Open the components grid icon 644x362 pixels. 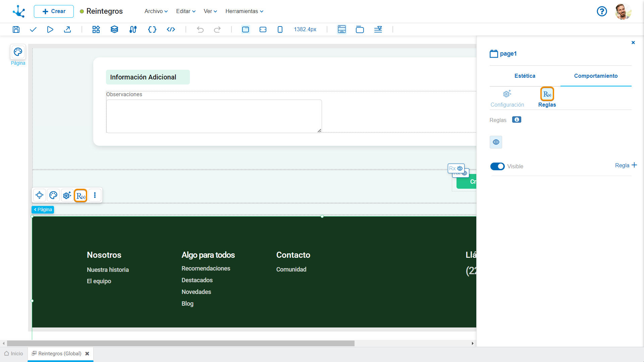[96, 29]
